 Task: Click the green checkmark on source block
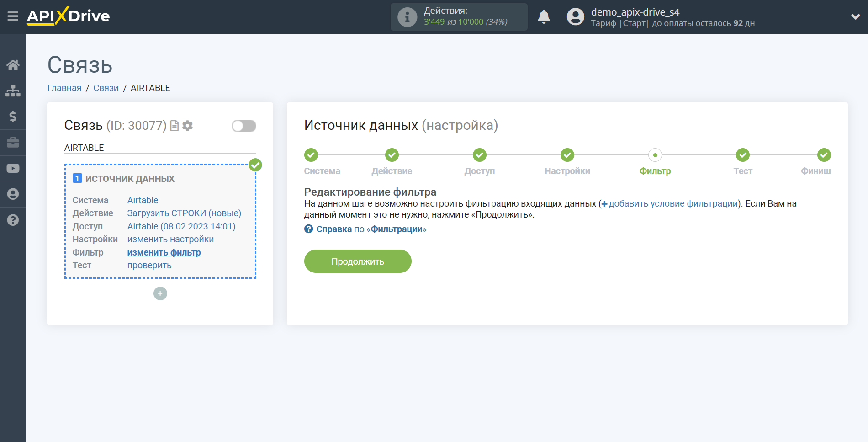255,165
